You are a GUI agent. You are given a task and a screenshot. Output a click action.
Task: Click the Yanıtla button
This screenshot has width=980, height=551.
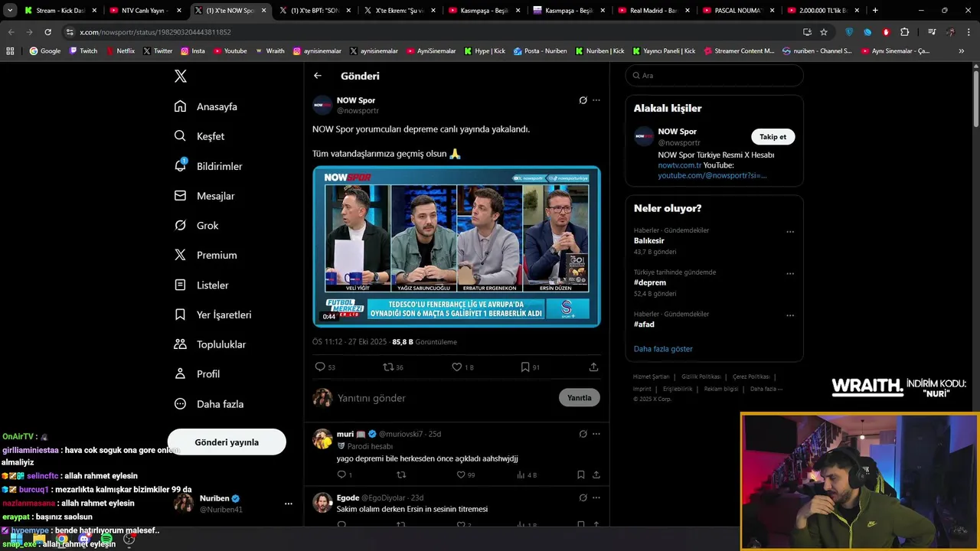coord(580,398)
